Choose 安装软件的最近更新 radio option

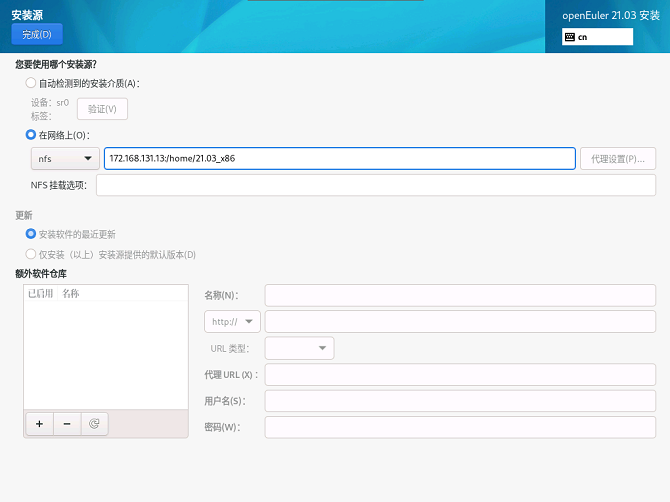[x=31, y=233]
